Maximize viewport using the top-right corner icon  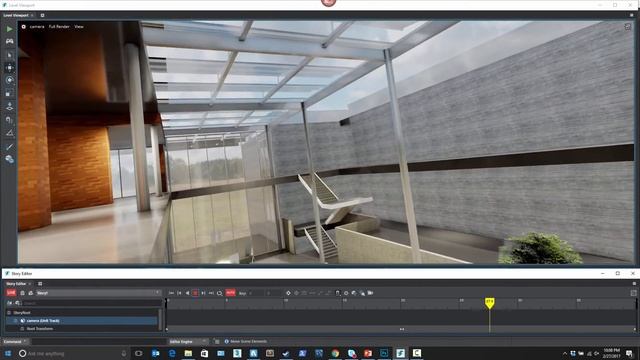click(628, 27)
